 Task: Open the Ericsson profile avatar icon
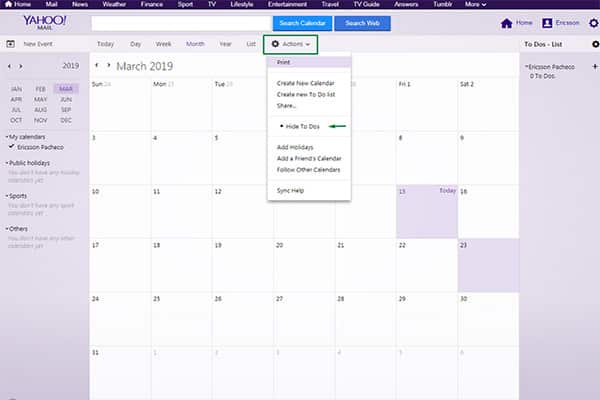[547, 23]
